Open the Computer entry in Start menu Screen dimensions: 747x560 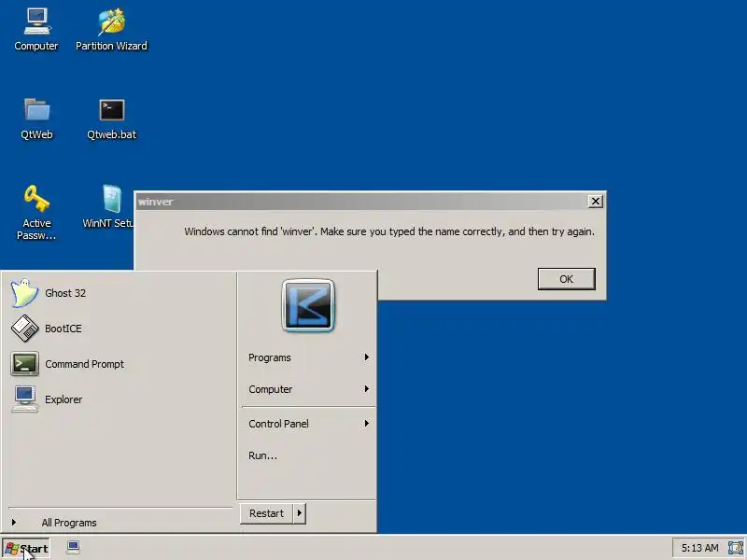coord(308,389)
